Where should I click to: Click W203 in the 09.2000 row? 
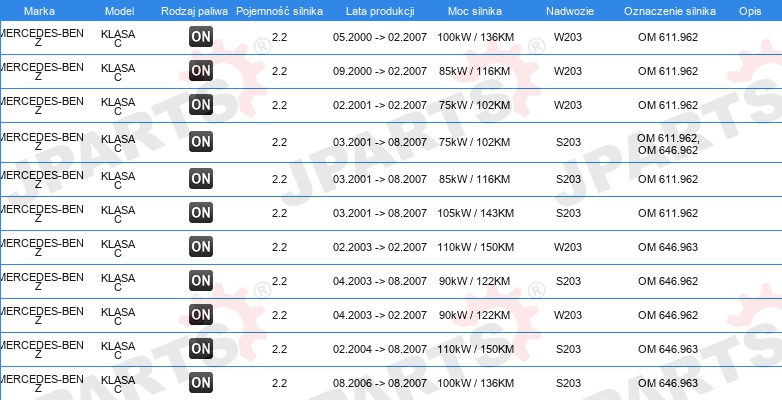pyautogui.click(x=568, y=71)
